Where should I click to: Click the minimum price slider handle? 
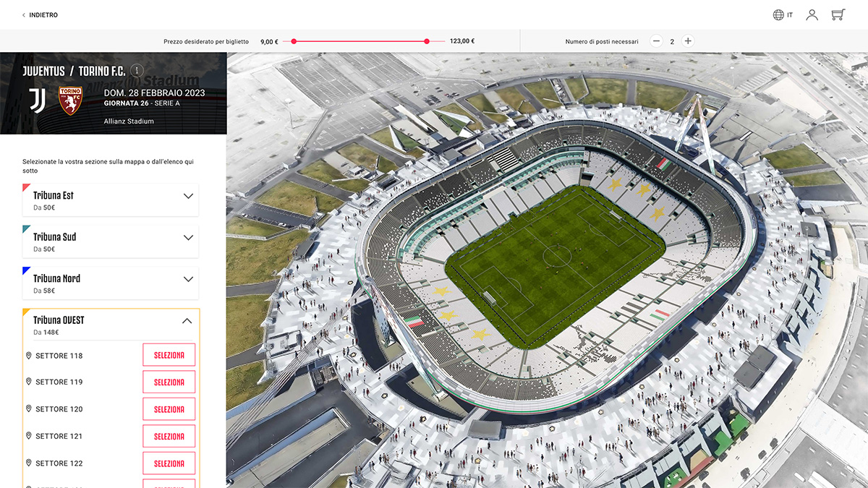(294, 41)
